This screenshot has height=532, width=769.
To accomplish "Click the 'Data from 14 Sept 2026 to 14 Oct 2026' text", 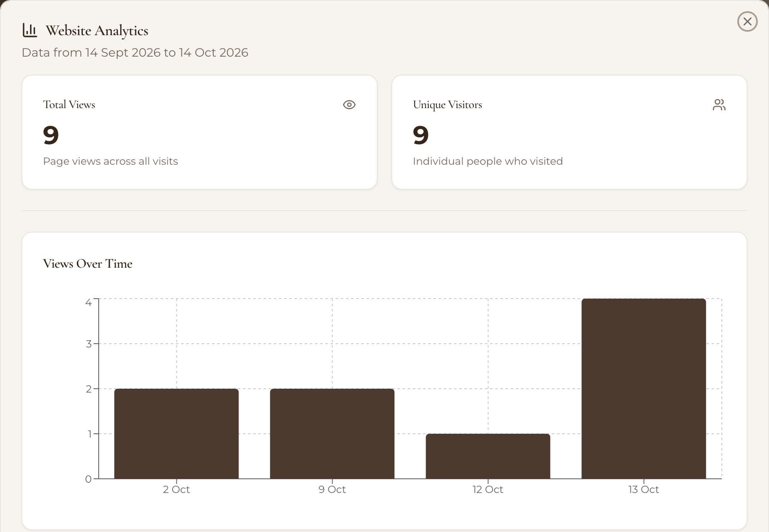I will click(135, 52).
